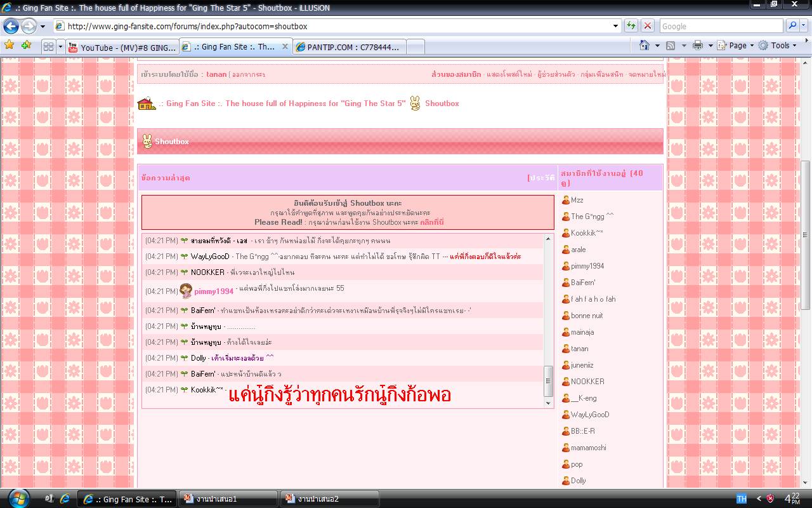Screen dimensions: 812x508
Task: Click the sprout icon beside Dolly message
Action: [185, 358]
